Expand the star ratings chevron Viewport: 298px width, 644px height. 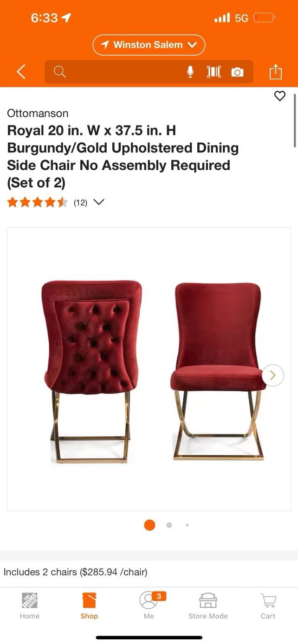pyautogui.click(x=99, y=202)
